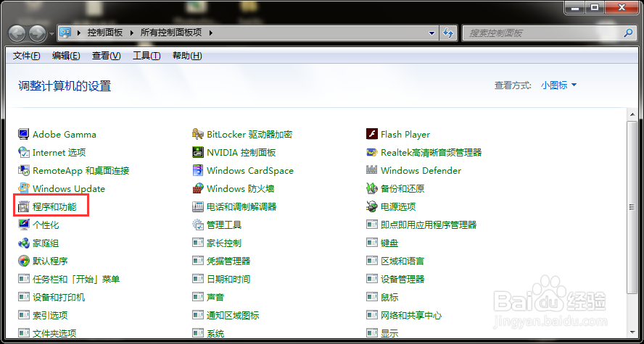Expand the arrow before 控制面板 in address bar
644x344 pixels.
tap(78, 33)
